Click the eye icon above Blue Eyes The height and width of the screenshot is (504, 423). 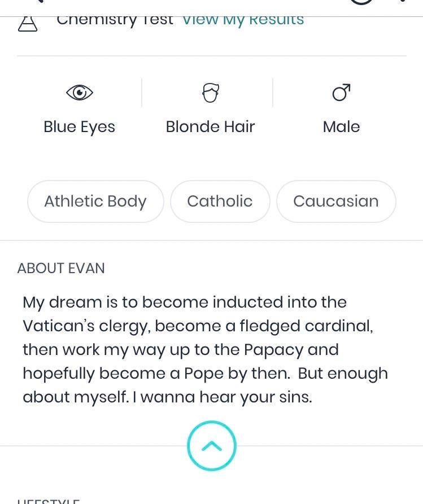pyautogui.click(x=79, y=93)
